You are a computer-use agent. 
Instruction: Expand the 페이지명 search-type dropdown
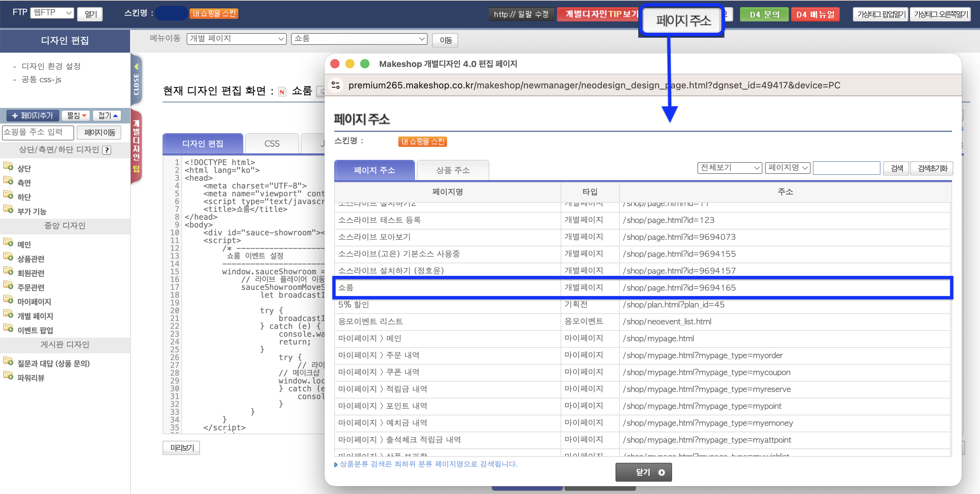click(x=787, y=168)
